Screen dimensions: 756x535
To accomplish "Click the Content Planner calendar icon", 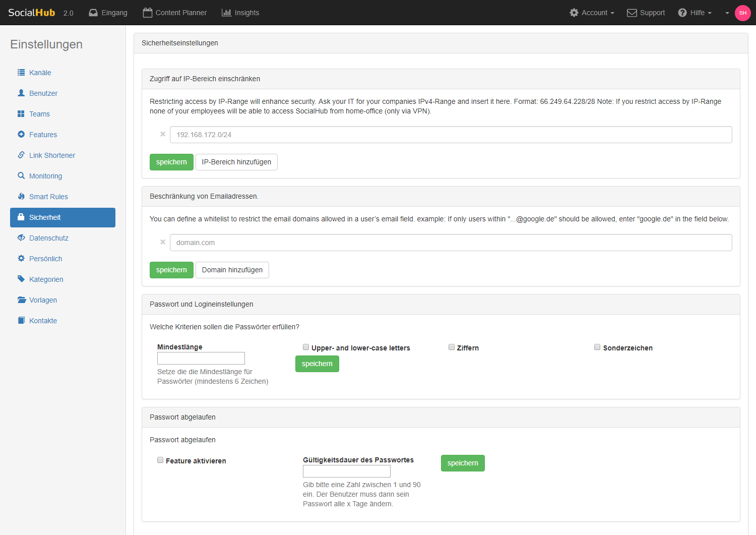I will tap(148, 13).
